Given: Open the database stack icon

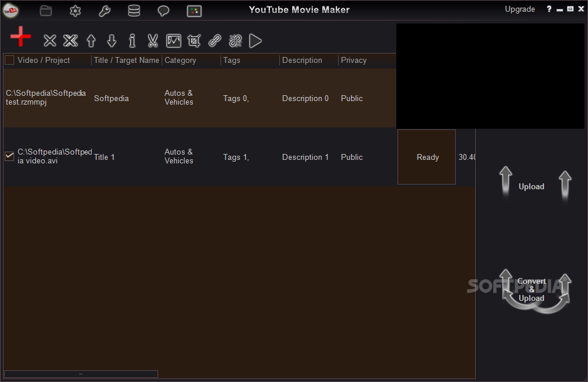Looking at the screenshot, I should pyautogui.click(x=134, y=11).
